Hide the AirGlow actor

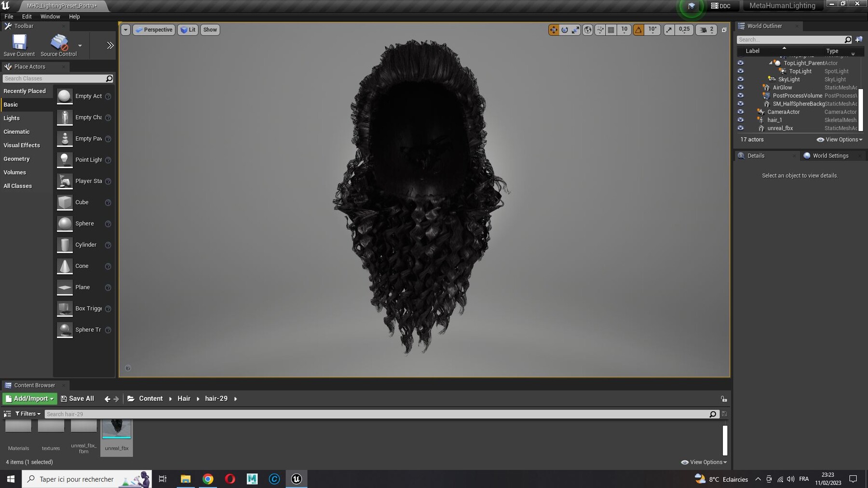pos(740,88)
